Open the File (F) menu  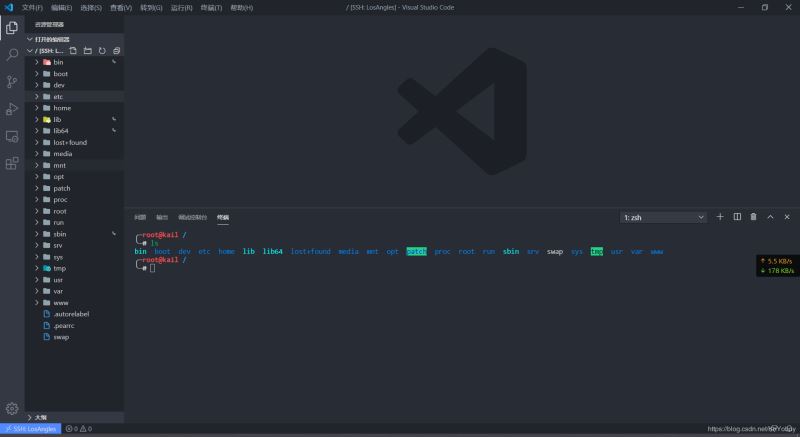coord(32,8)
